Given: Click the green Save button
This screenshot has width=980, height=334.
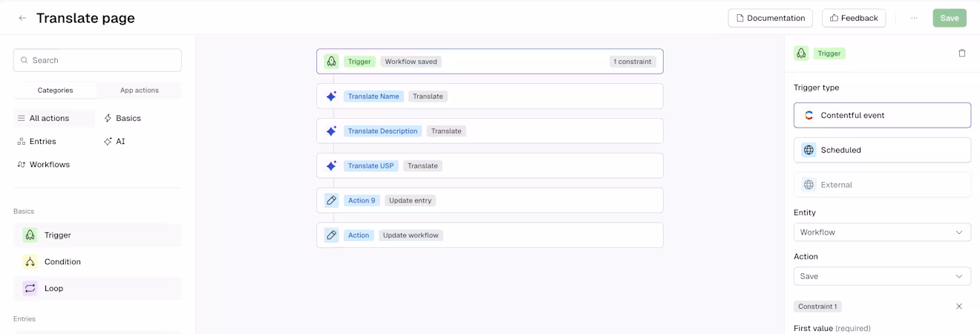Looking at the screenshot, I should point(950,18).
